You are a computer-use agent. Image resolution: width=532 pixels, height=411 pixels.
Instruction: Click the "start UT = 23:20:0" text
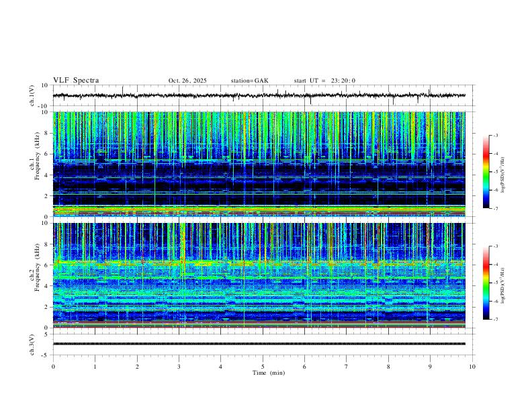pos(324,81)
